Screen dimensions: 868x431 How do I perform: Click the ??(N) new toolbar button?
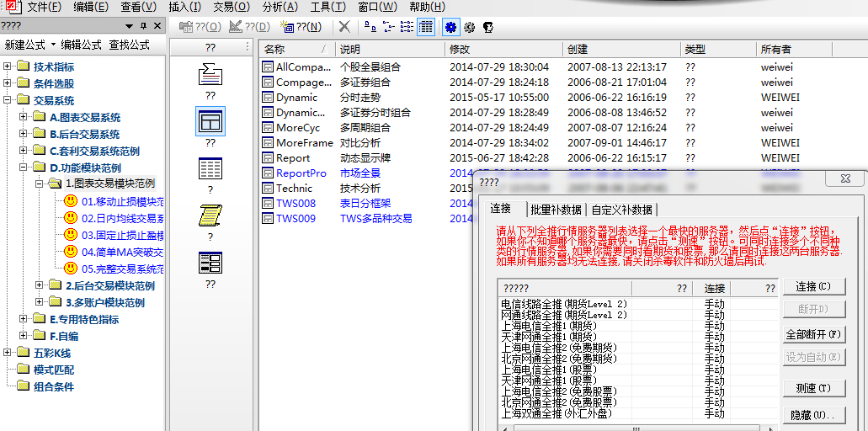301,27
